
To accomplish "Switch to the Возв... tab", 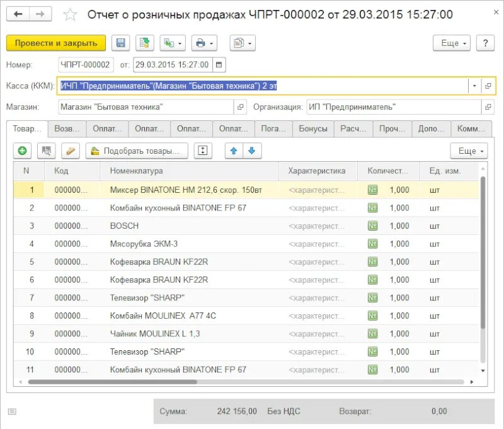I will (x=67, y=129).
